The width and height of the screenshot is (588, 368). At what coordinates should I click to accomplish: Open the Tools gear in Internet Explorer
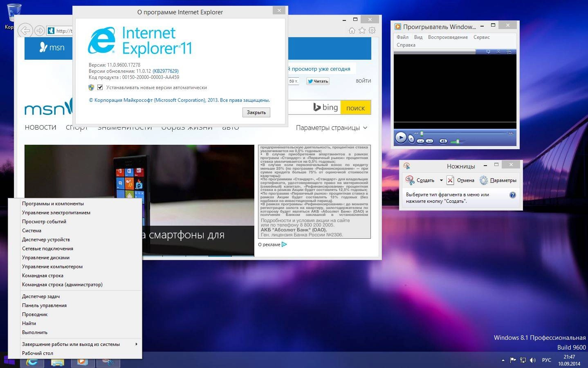click(372, 30)
